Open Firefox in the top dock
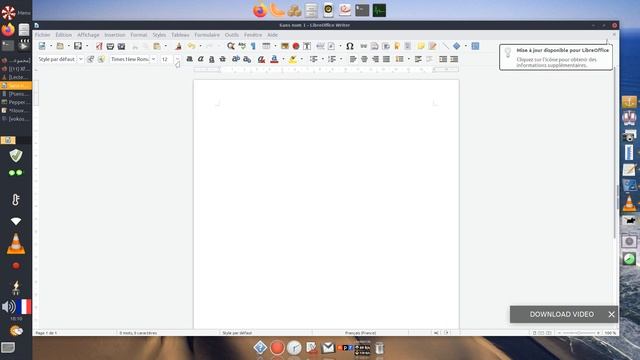640x360 pixels. [260, 10]
